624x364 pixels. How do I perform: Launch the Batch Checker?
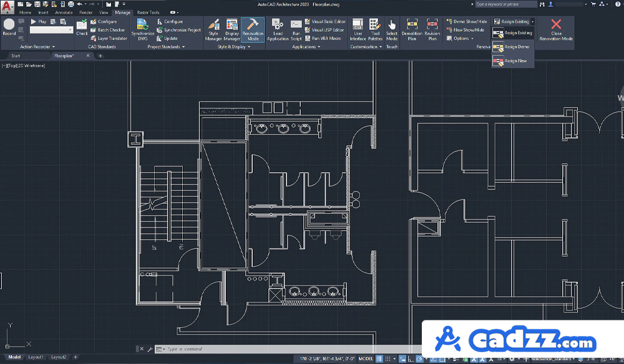[107, 30]
